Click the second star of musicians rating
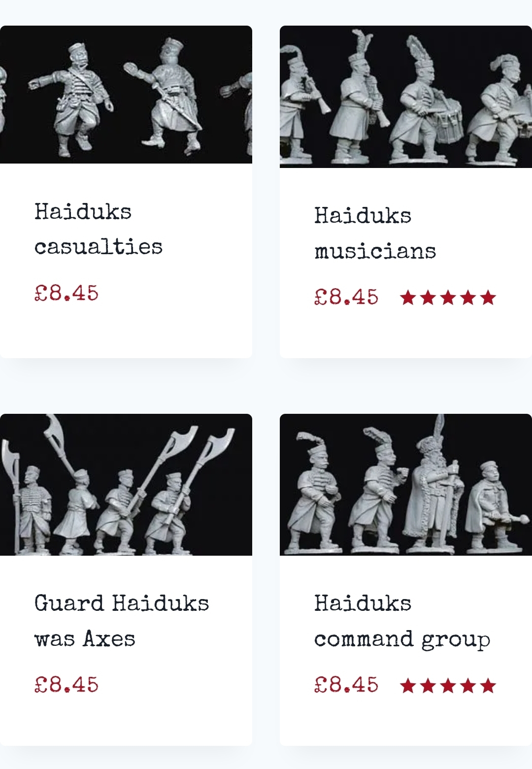Image resolution: width=532 pixels, height=769 pixels. pyautogui.click(x=428, y=298)
